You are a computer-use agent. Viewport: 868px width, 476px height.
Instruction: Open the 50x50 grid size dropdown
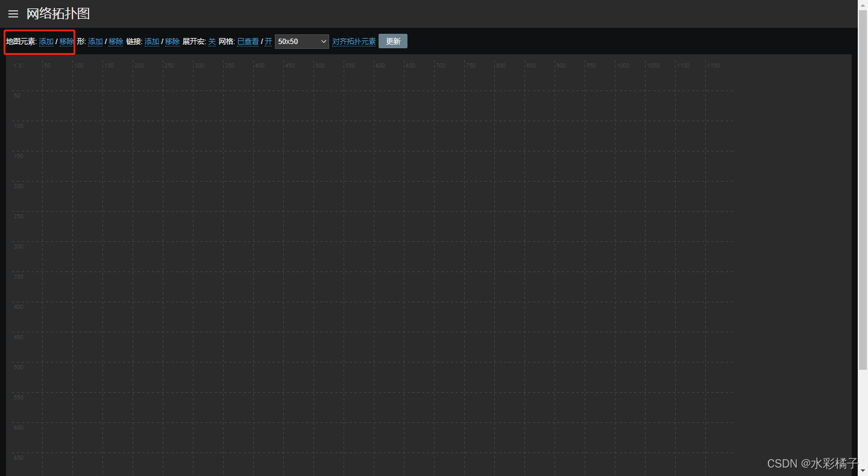[302, 42]
